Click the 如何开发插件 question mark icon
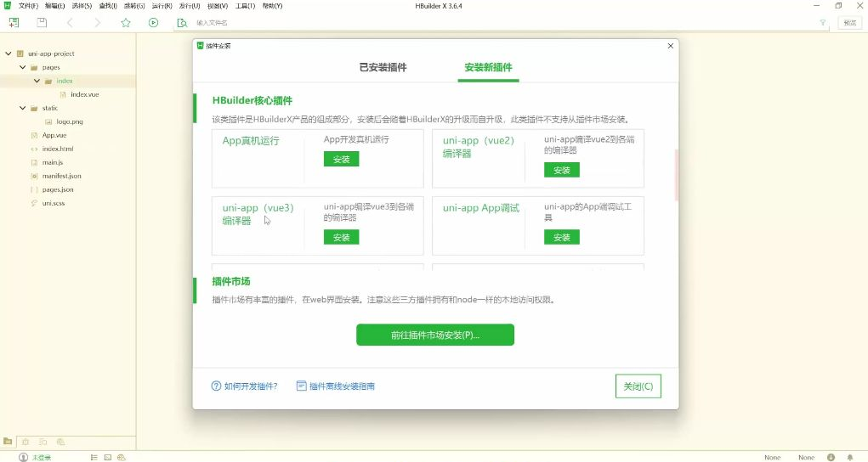The width and height of the screenshot is (868, 462). (216, 386)
